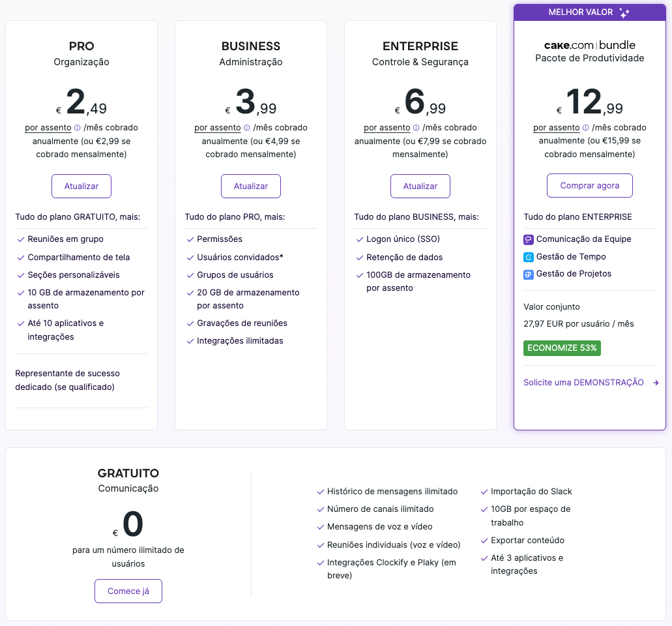
Task: Click the 'por assento' link in PRO plan
Action: [48, 128]
